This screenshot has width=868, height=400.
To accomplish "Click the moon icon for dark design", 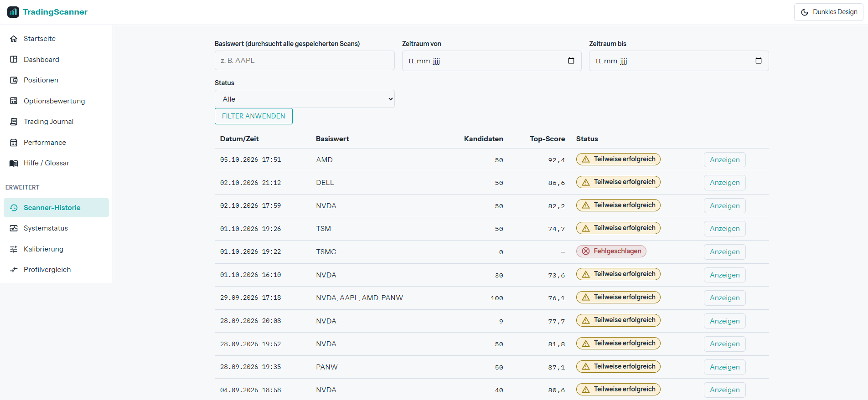I will coord(805,12).
